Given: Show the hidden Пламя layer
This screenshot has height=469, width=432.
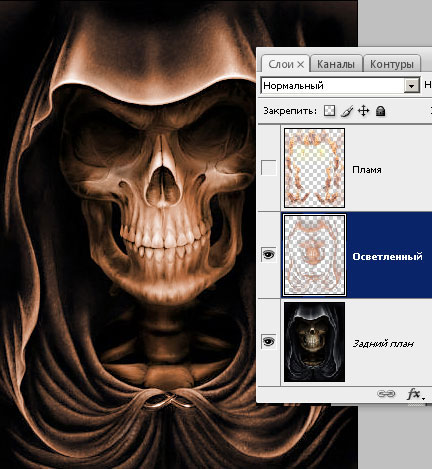Looking at the screenshot, I should [269, 168].
